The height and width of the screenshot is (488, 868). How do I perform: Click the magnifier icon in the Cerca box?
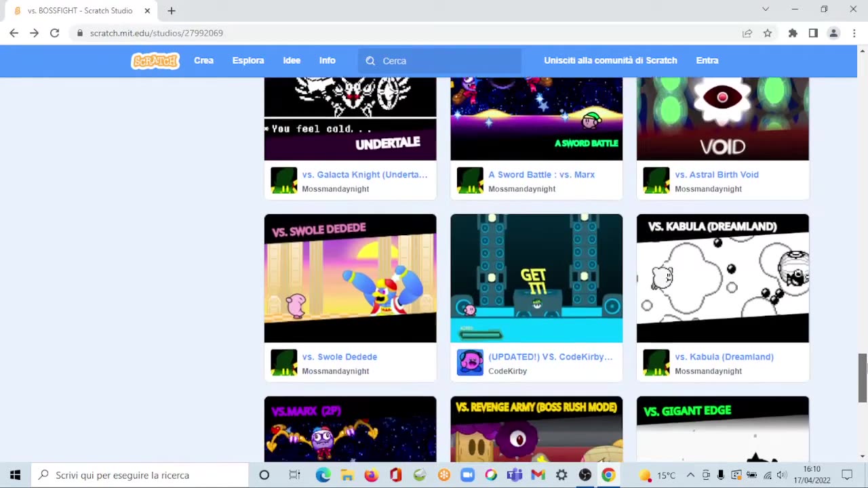point(370,61)
